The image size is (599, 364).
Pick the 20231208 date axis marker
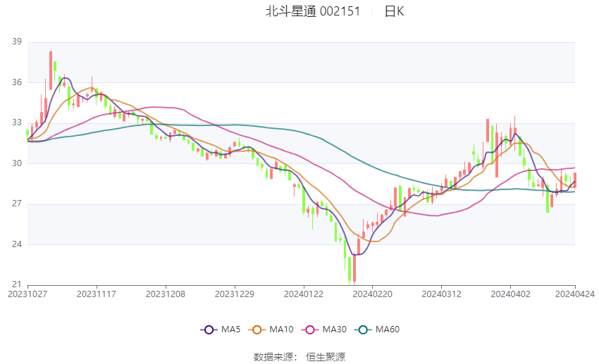(x=166, y=294)
